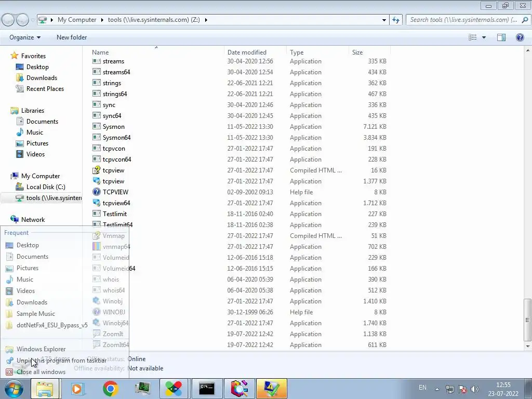
Task: Open the Windows Start orb
Action: (x=14, y=389)
